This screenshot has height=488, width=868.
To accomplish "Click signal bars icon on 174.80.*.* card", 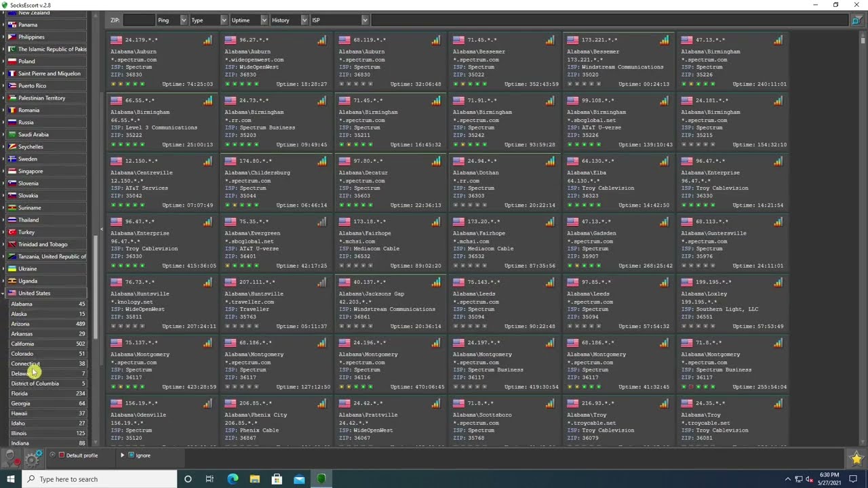I will point(321,161).
